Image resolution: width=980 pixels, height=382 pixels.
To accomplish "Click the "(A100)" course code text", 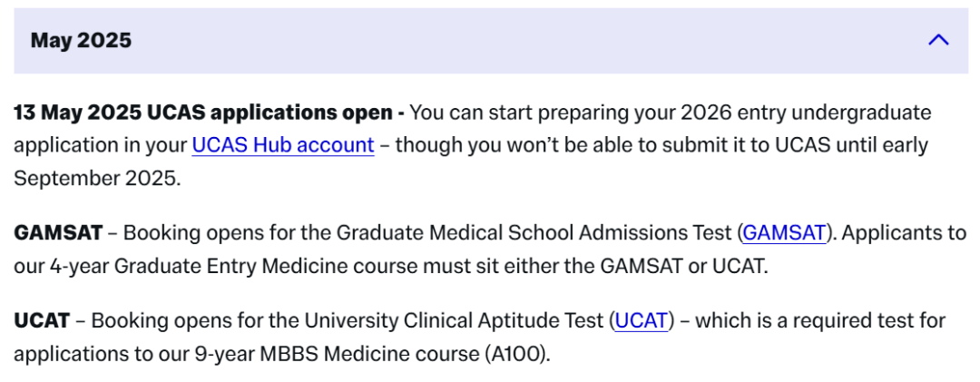I will pyautogui.click(x=517, y=355).
